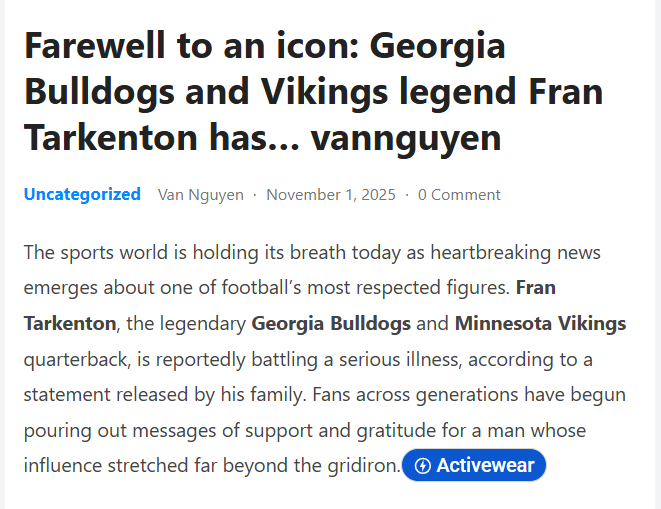
Task: Click the November 1, 2025 post date
Action: coord(330,194)
